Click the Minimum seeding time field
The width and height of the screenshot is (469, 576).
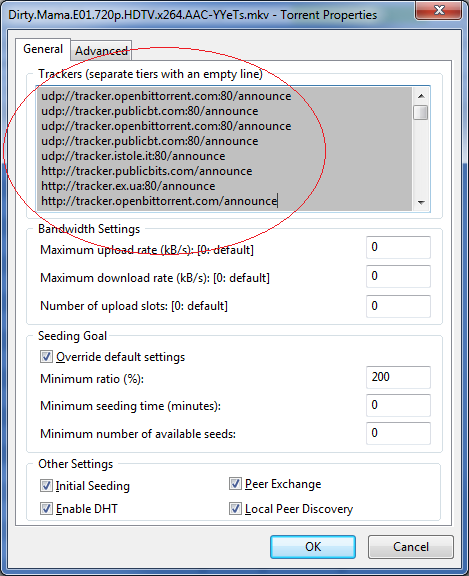(x=398, y=405)
